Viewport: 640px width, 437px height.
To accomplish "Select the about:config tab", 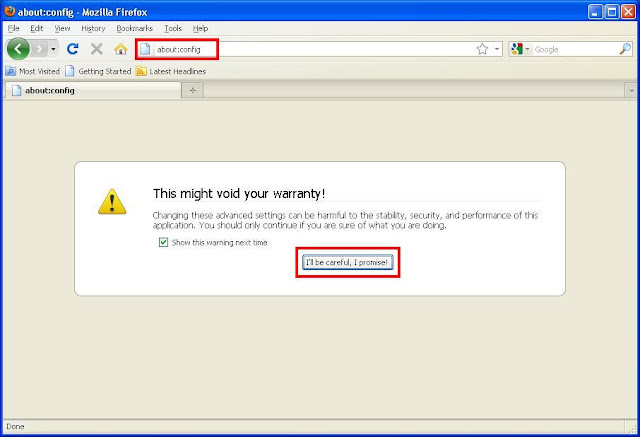I will (92, 90).
